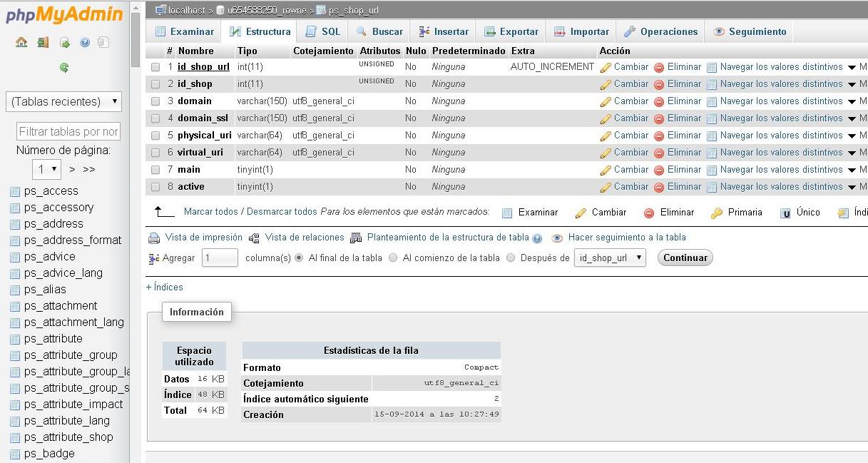Click Desmarcar todos link
Image resolution: width=868 pixels, height=463 pixels.
click(x=282, y=212)
